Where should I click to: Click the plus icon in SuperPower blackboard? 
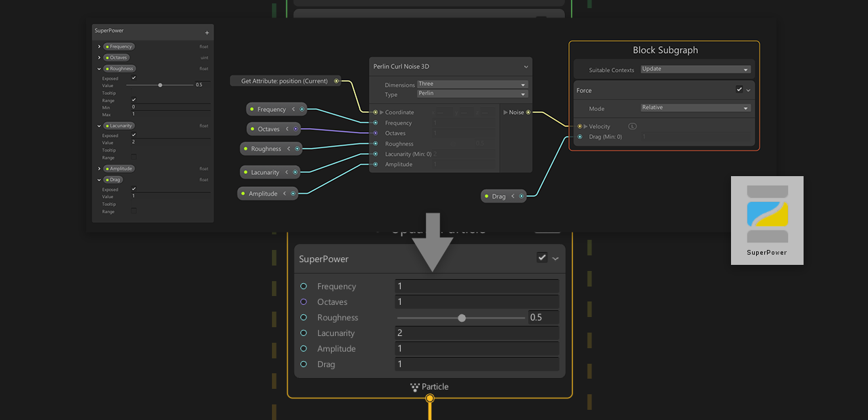tap(207, 33)
